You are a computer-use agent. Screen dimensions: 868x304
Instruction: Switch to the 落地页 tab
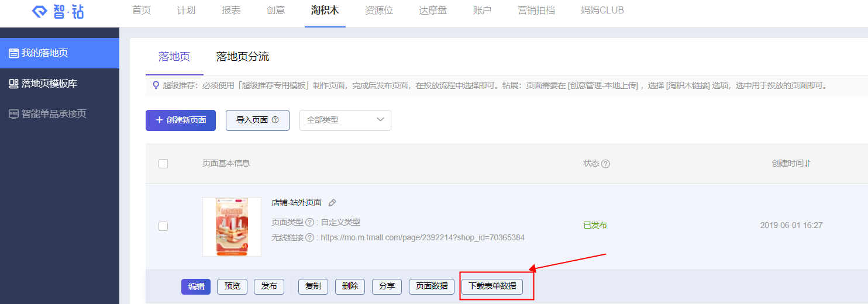(174, 57)
